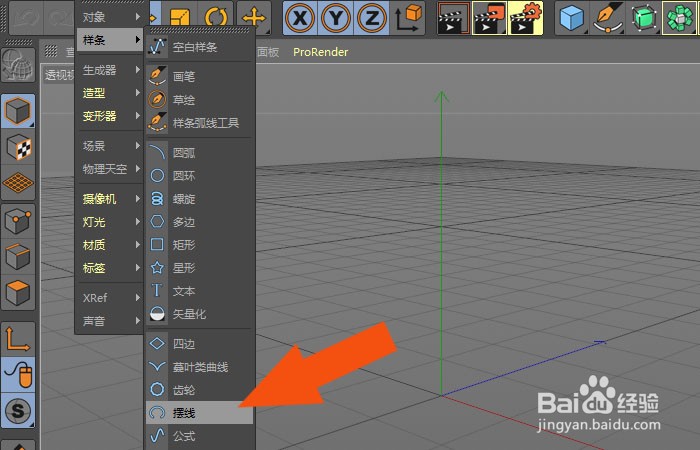
Task: Activate Model mode cube icon
Action: (18, 111)
